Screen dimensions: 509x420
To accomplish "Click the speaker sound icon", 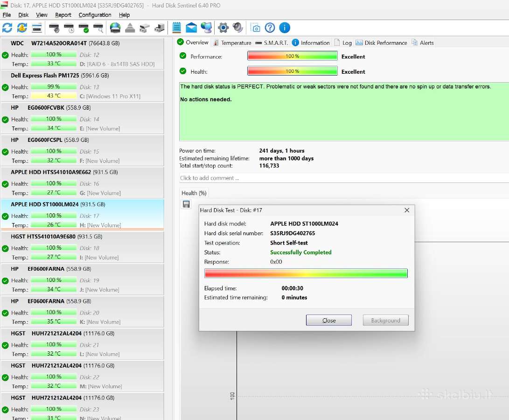I will (237, 28).
